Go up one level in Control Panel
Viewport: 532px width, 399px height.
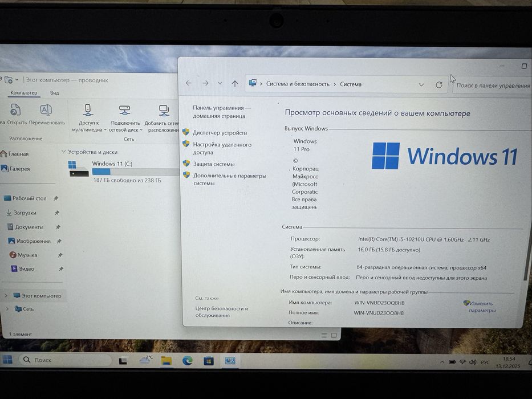click(235, 83)
